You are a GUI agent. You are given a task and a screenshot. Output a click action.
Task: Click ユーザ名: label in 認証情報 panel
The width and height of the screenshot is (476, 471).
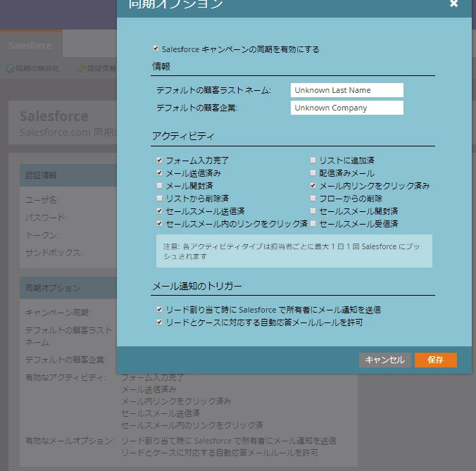point(42,200)
